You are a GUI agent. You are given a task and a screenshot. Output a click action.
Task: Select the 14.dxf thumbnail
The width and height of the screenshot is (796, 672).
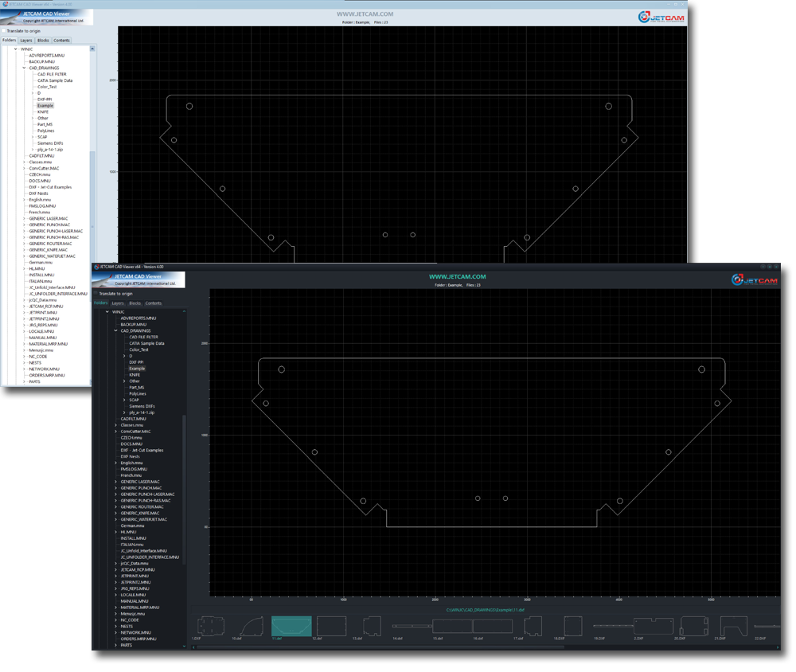412,627
